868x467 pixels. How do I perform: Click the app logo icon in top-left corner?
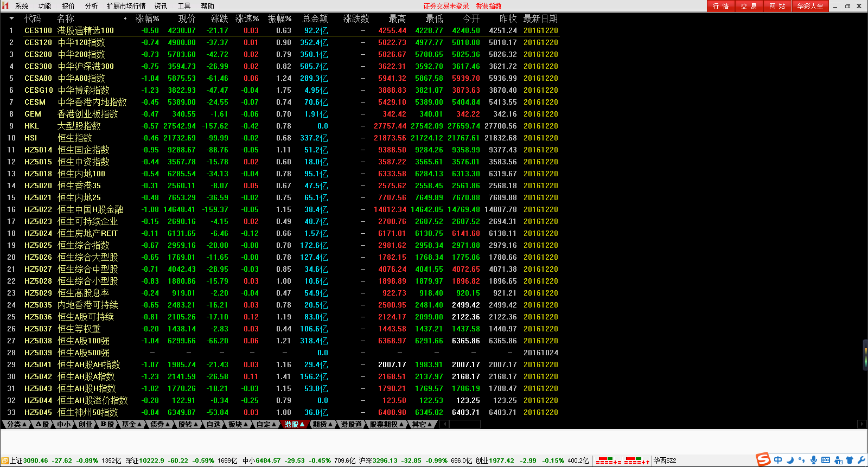6,6
